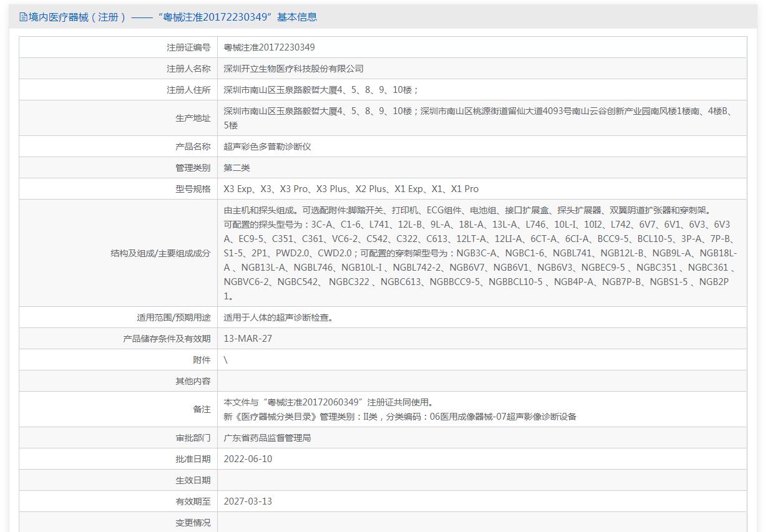
Task: Click the 适用范围/预期用途 label
Action: (173, 317)
